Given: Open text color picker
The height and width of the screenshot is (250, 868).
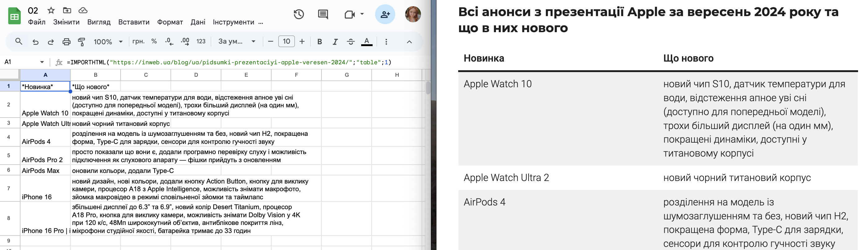Looking at the screenshot, I should [x=367, y=42].
